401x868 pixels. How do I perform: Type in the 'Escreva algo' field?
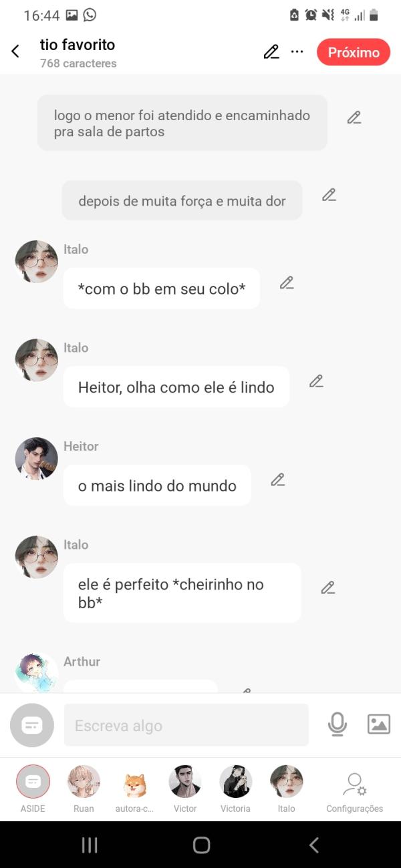click(x=186, y=725)
